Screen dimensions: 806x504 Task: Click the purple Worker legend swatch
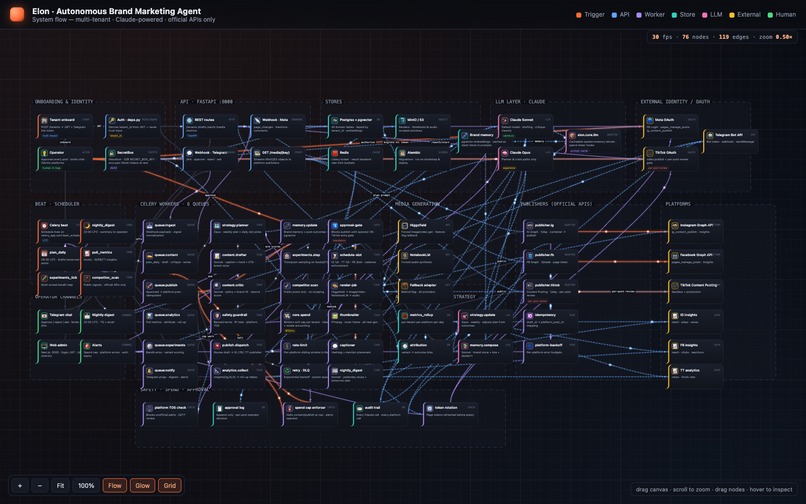point(639,15)
